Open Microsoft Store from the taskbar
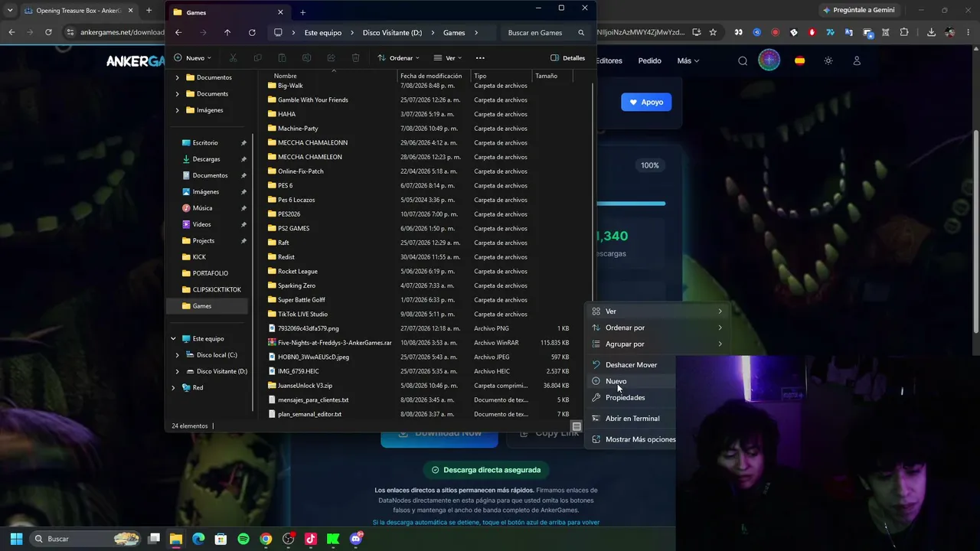 pos(220,539)
